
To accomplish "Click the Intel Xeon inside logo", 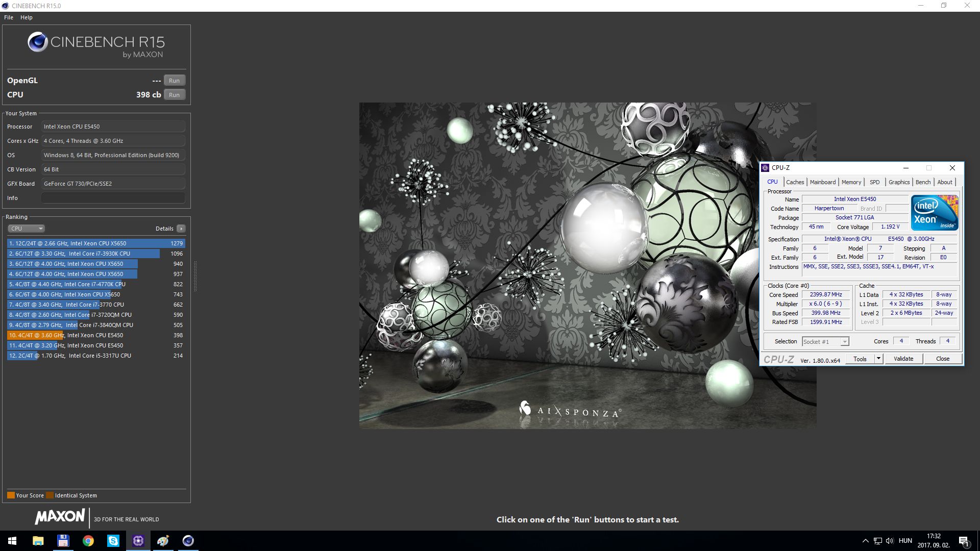I will coord(935,213).
